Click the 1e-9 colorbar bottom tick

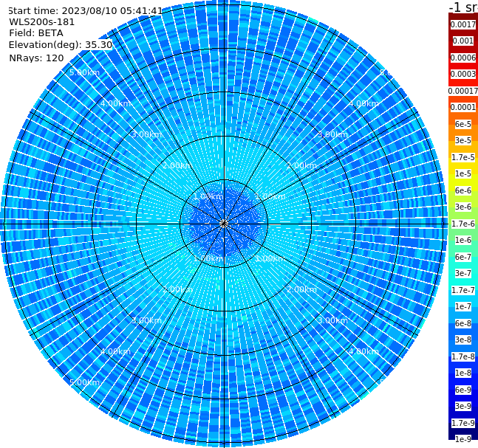click(x=463, y=439)
